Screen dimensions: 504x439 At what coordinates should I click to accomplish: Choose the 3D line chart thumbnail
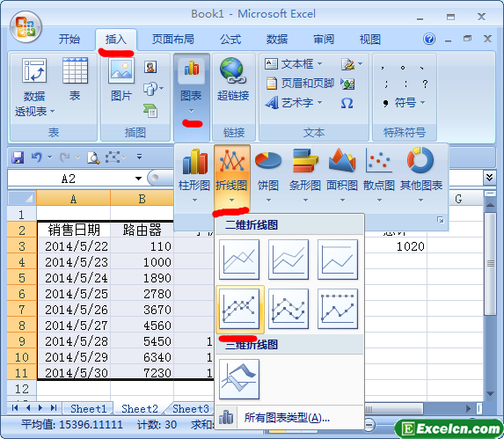tap(239, 379)
